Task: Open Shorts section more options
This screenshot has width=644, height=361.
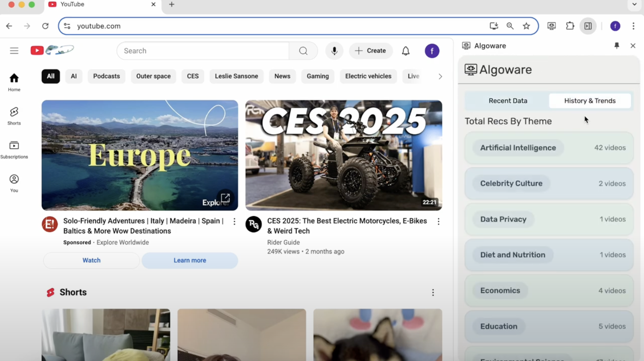Action: tap(433, 292)
